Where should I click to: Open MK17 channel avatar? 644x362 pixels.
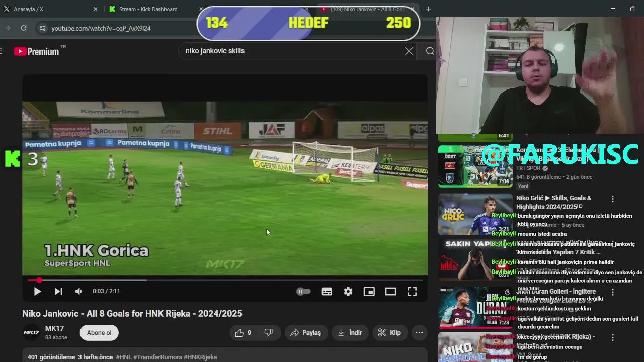pyautogui.click(x=31, y=333)
